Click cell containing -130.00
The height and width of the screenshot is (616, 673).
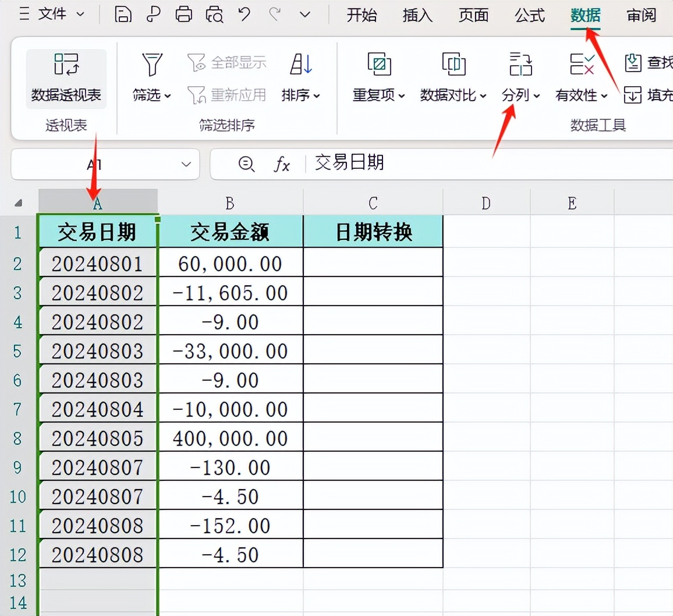click(231, 467)
